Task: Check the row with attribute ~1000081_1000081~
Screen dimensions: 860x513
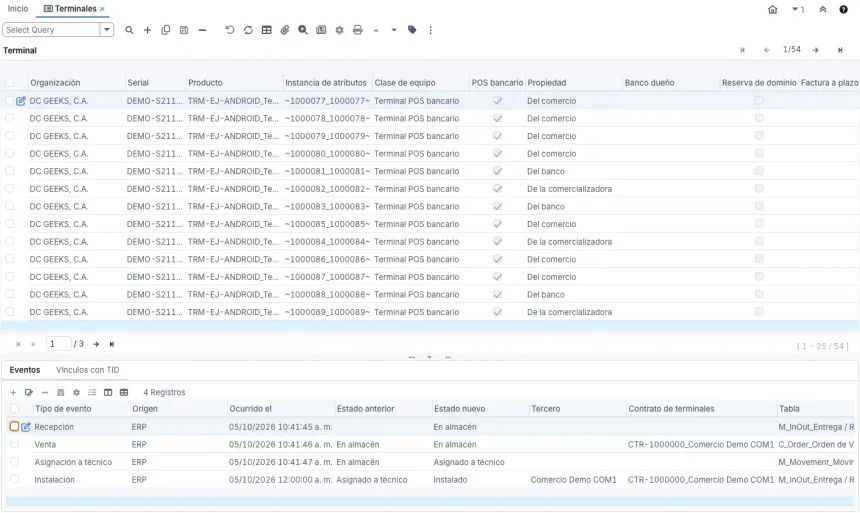Action: (9, 171)
